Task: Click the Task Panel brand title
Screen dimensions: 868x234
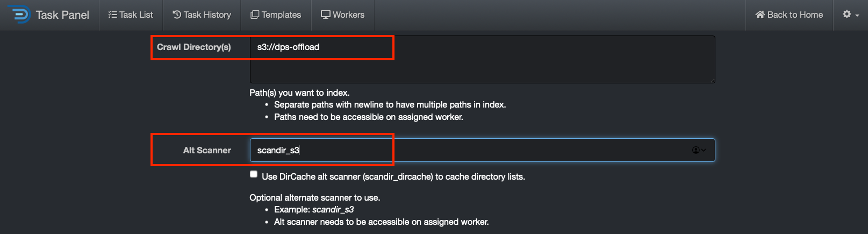Action: (62, 15)
